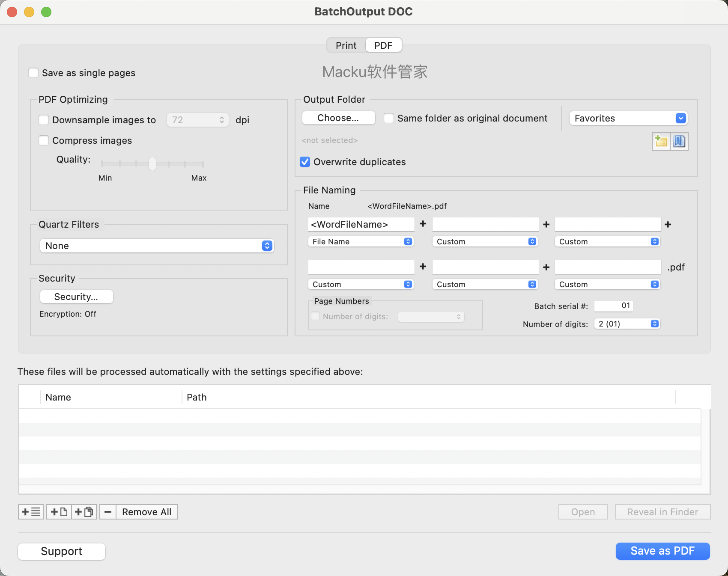Click the minus remove file button
The image size is (728, 576).
108,512
